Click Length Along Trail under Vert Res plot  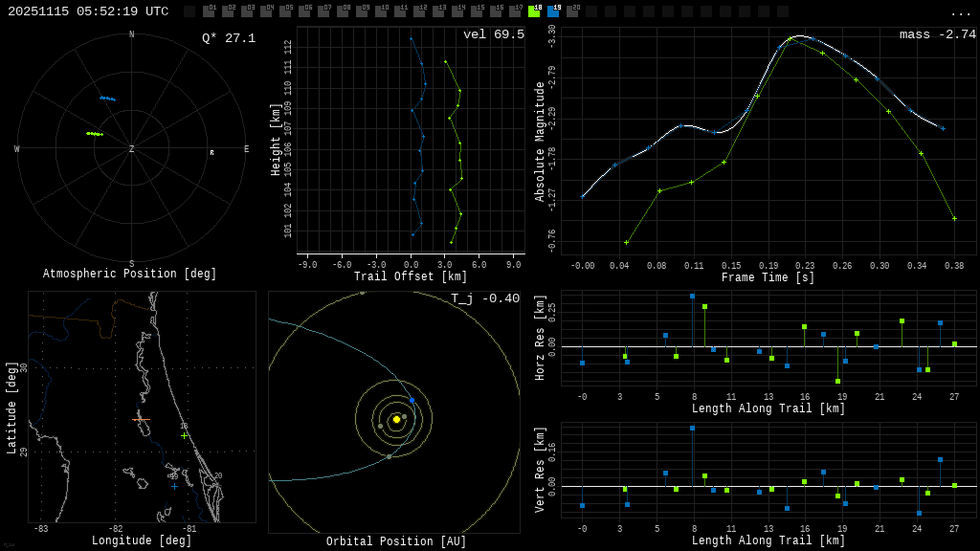768,540
